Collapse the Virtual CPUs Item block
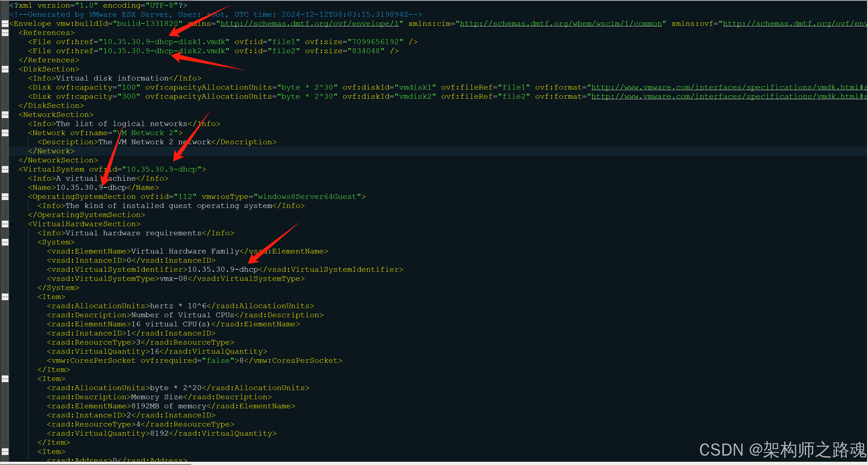Viewport: 868px width, 465px height. point(5,297)
